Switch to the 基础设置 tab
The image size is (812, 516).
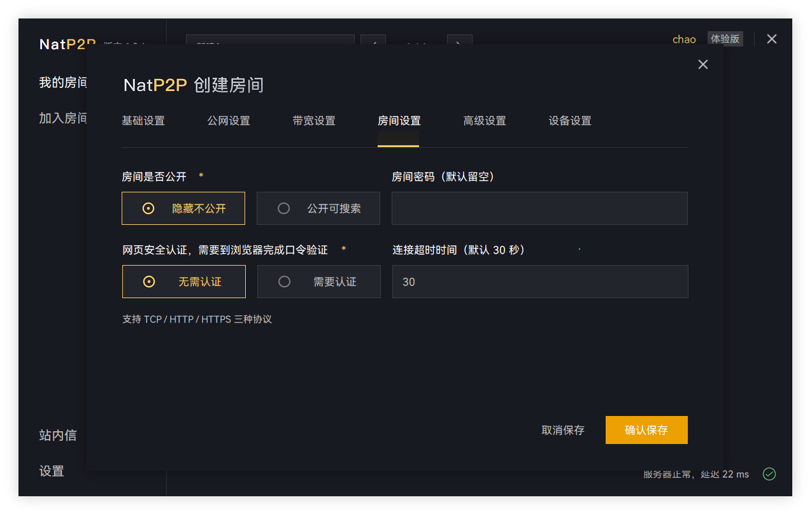[x=143, y=121]
